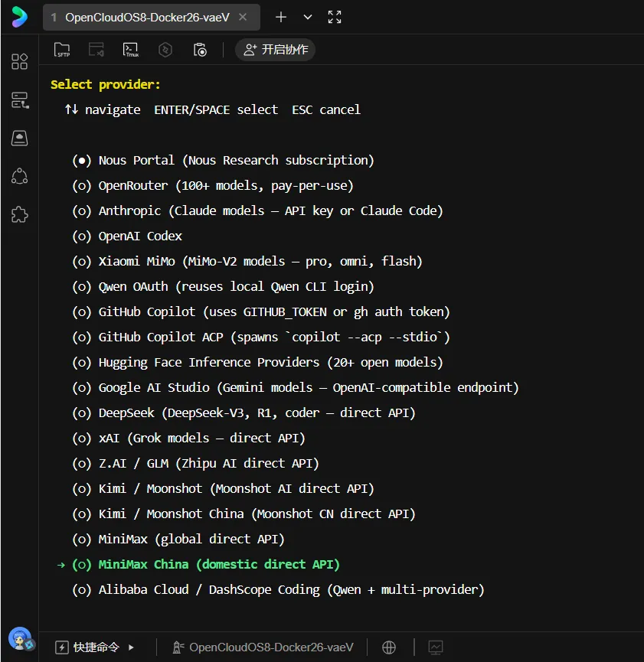The height and width of the screenshot is (662, 644).
Task: Click the user avatar at bottom left
Action: (x=20, y=639)
